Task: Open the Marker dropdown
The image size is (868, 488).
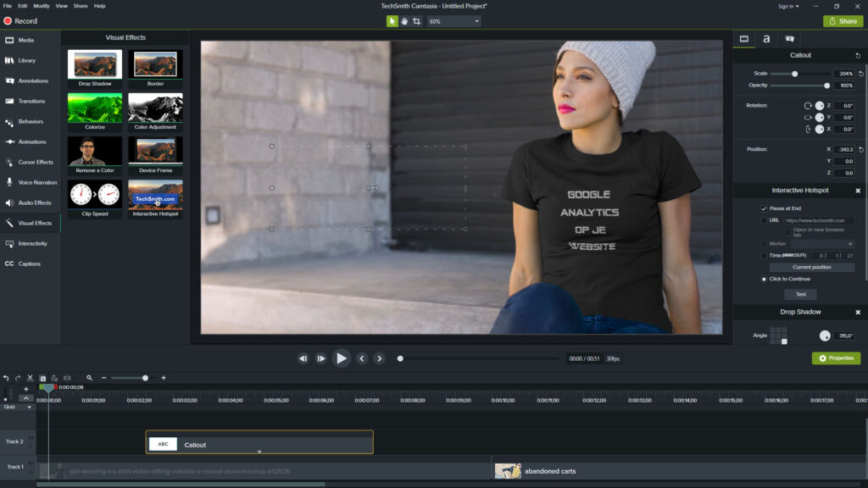Action: 821,244
